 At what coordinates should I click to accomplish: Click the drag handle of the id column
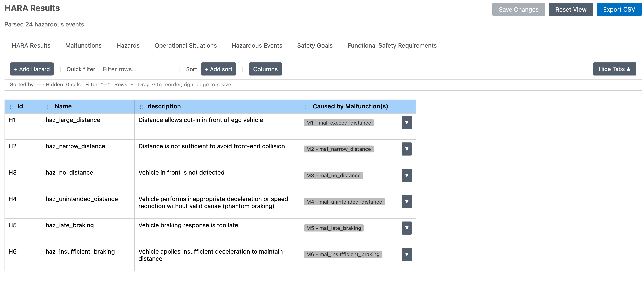pyautogui.click(x=11, y=107)
